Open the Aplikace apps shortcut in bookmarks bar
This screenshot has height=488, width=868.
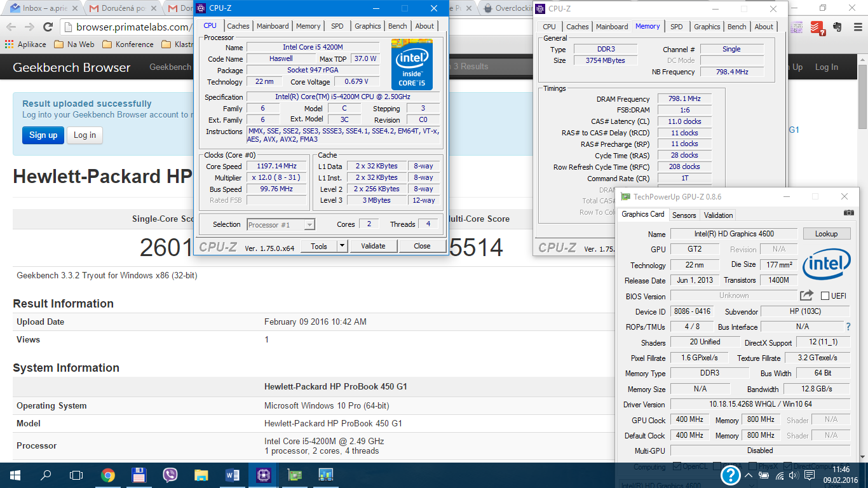[x=25, y=44]
